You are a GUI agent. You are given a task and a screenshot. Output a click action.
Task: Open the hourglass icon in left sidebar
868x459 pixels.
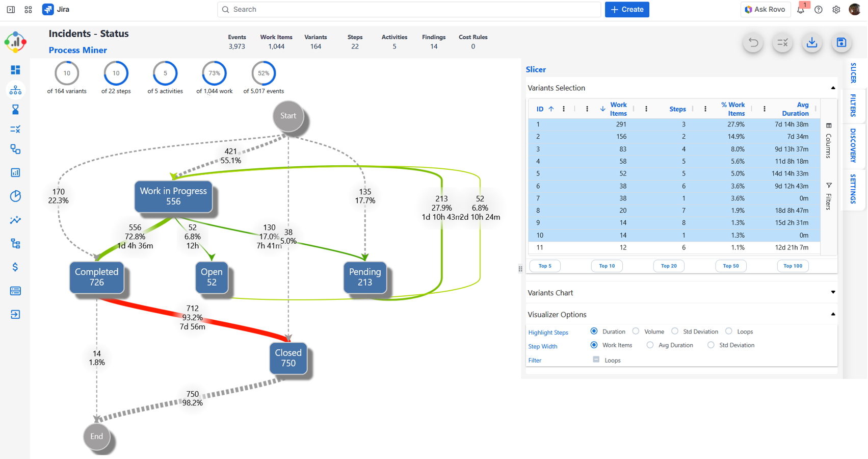[15, 110]
